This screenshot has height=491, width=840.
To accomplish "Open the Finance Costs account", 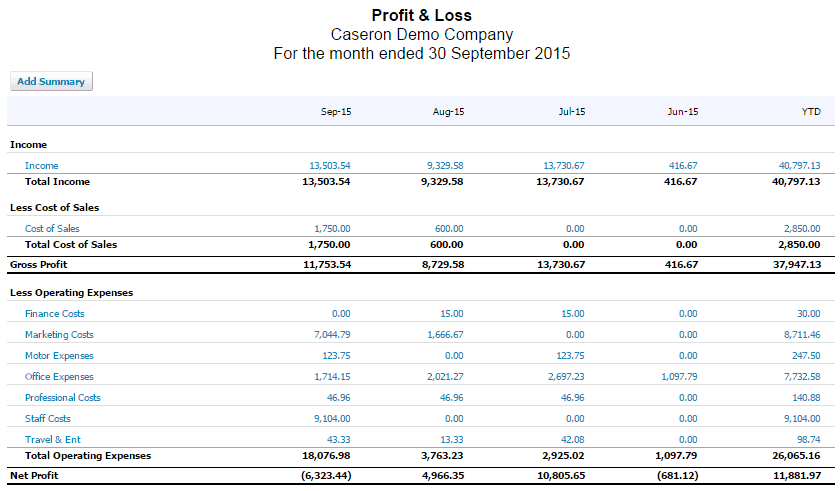I will coord(55,314).
